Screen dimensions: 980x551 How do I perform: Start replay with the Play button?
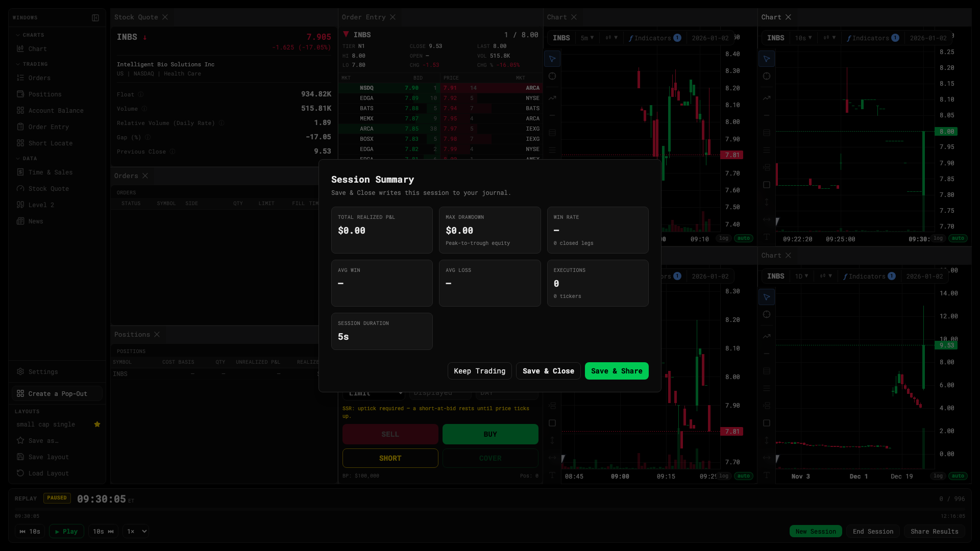point(66,532)
